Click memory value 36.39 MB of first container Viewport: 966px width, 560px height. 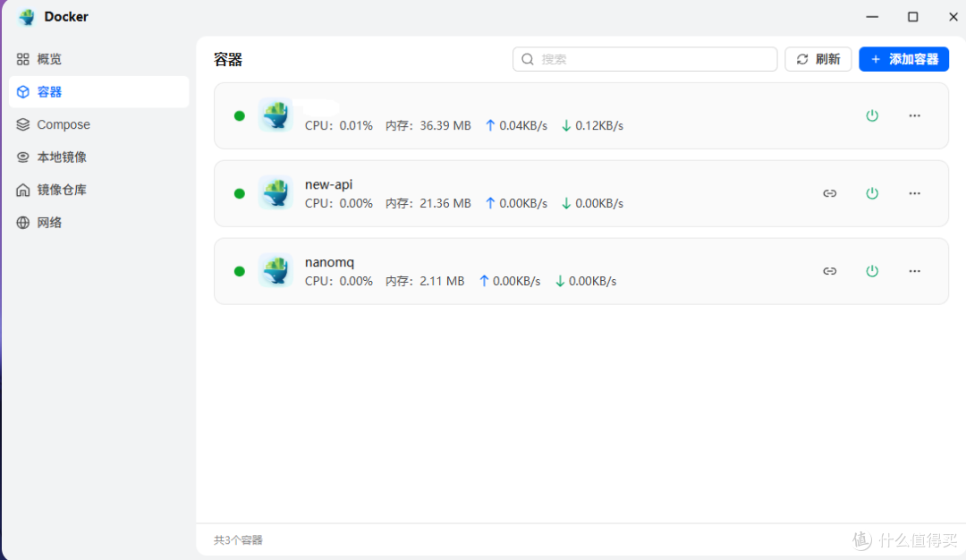click(445, 125)
